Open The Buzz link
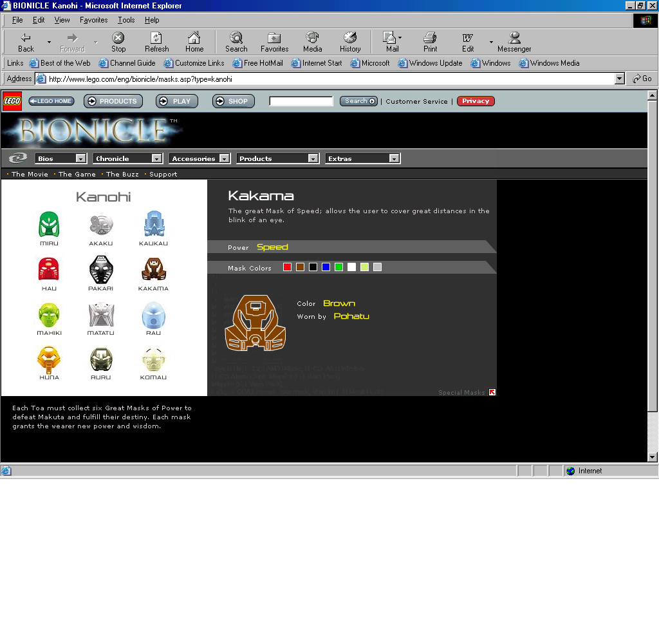The image size is (659, 644). point(122,174)
